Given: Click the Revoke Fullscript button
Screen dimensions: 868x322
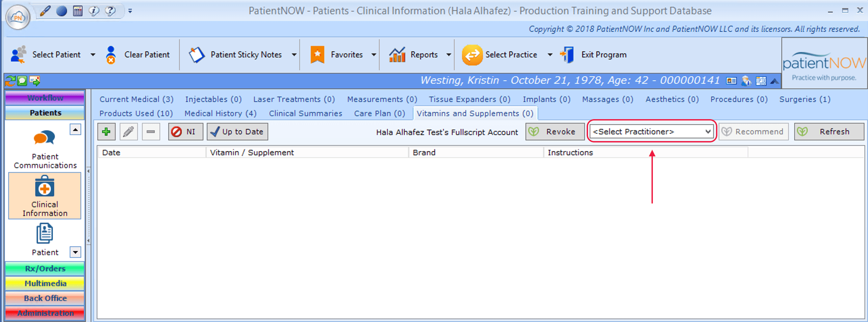Looking at the screenshot, I should tap(555, 132).
